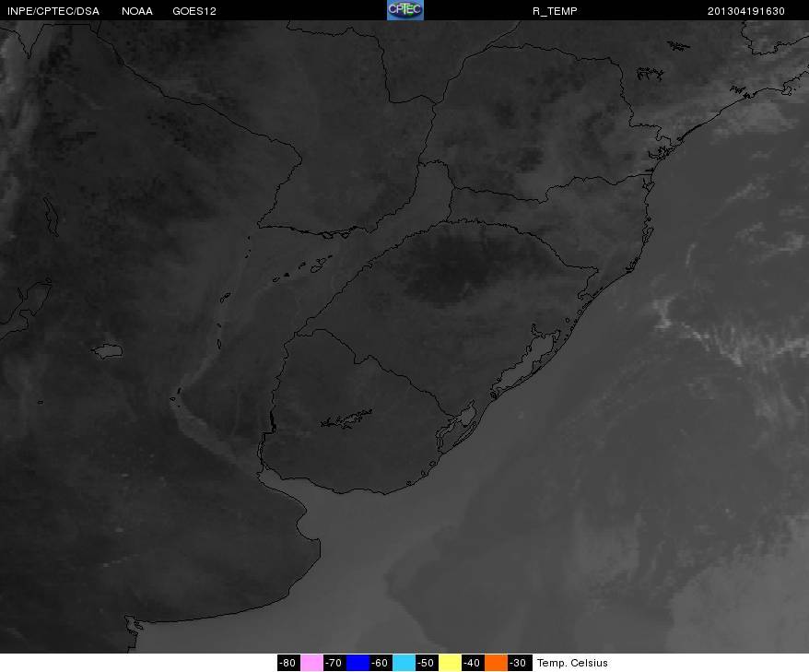Click the CPTEC logo in header

405,10
